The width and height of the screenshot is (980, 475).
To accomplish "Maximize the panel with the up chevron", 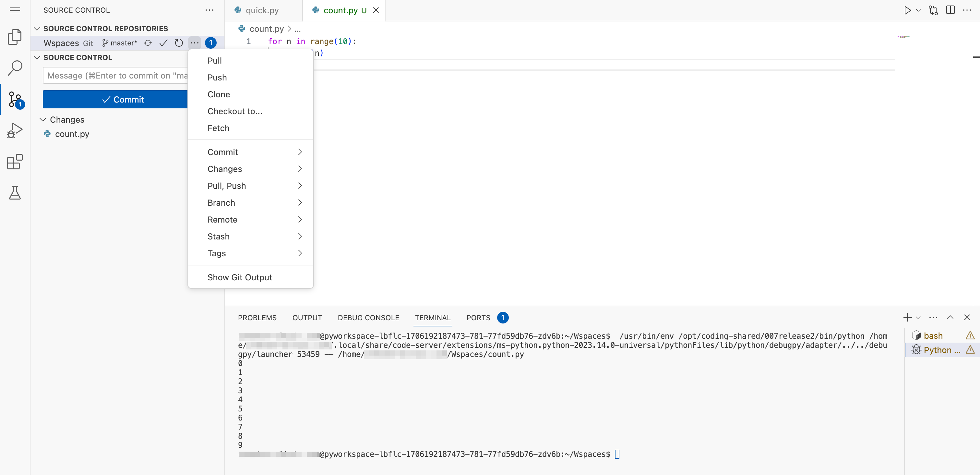I will tap(950, 317).
